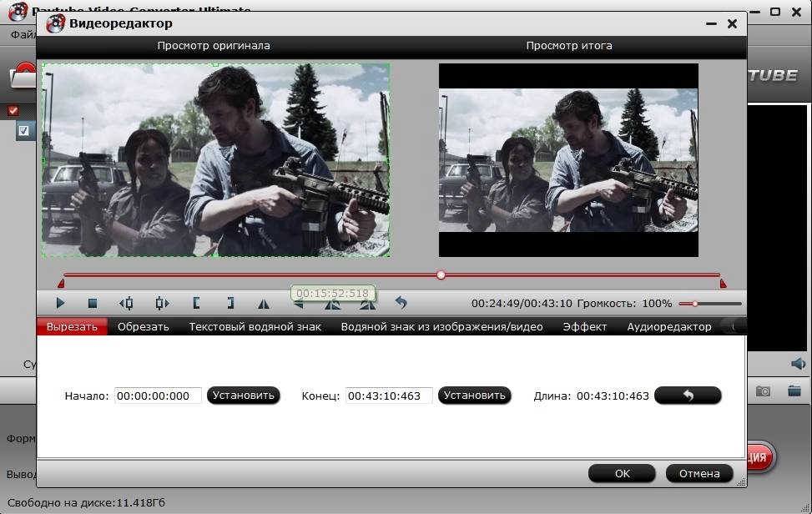Click the Pavtube logo in Видеоредактор title
Screen dimensions: 812x514
tap(55, 24)
